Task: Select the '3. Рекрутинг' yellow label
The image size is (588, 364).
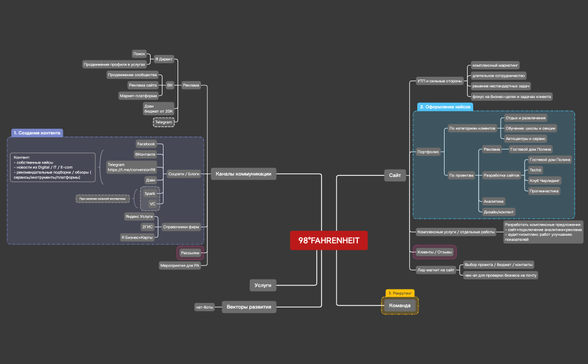Action: (400, 293)
